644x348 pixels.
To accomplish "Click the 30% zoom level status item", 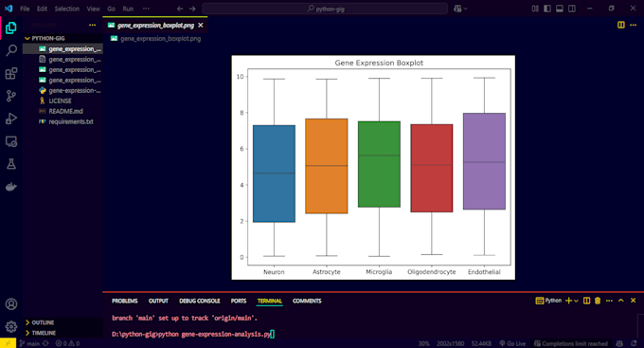I will pos(424,343).
